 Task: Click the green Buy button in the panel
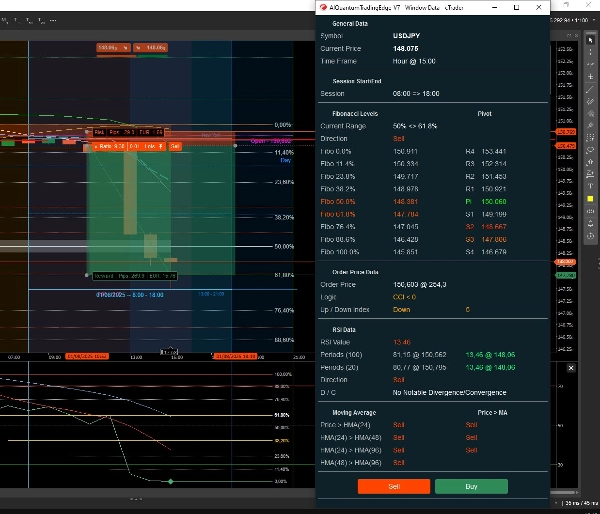[470, 486]
